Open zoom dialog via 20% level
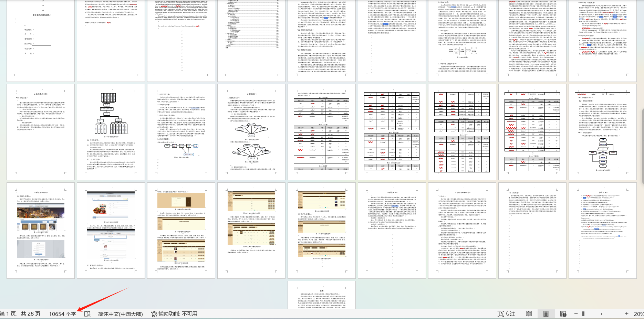 click(x=639, y=314)
